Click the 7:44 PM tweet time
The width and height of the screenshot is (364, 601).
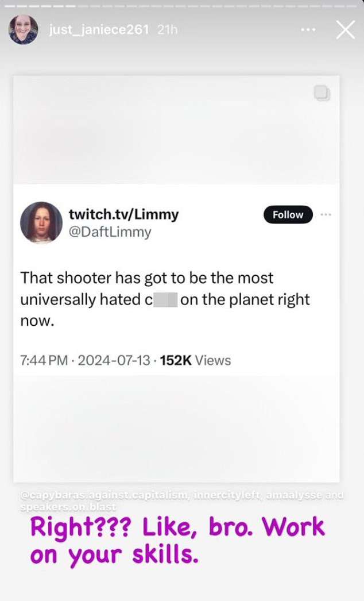[x=43, y=361]
